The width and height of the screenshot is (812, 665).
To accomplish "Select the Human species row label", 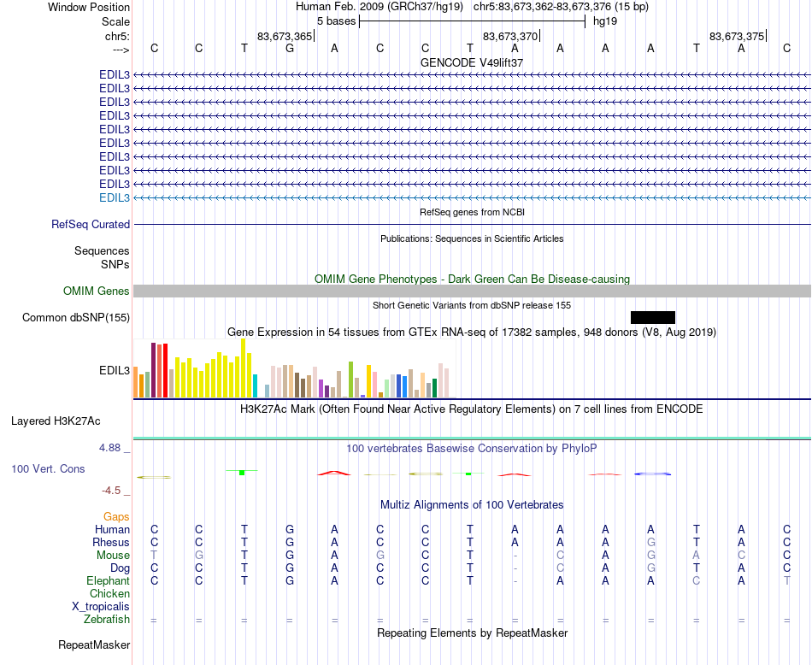I will (112, 529).
